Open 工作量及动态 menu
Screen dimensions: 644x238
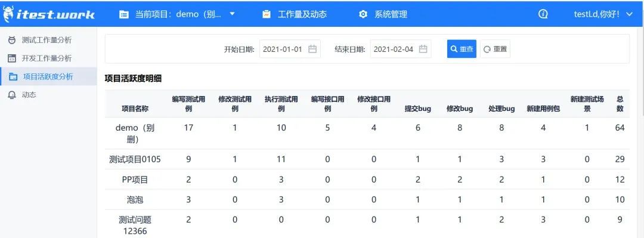click(302, 14)
